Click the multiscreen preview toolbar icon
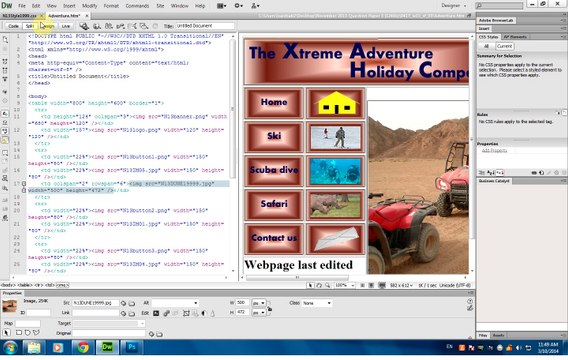 point(84,26)
